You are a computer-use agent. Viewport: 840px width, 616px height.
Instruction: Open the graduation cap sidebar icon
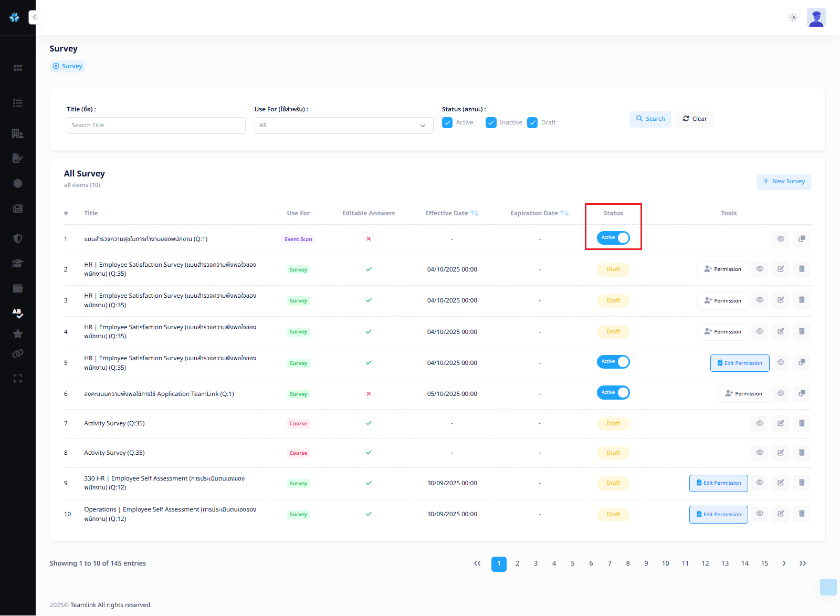coord(17,264)
